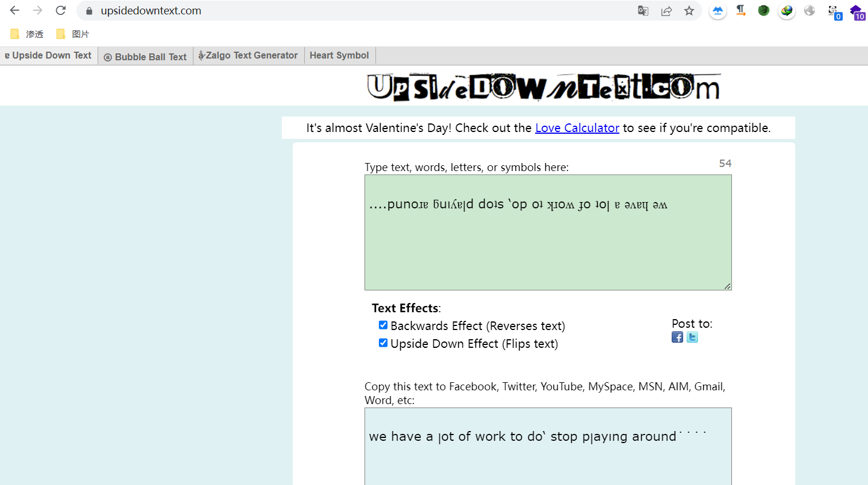Click the 'Post to:' label
Viewport: 868px width, 485px height.
(x=692, y=324)
